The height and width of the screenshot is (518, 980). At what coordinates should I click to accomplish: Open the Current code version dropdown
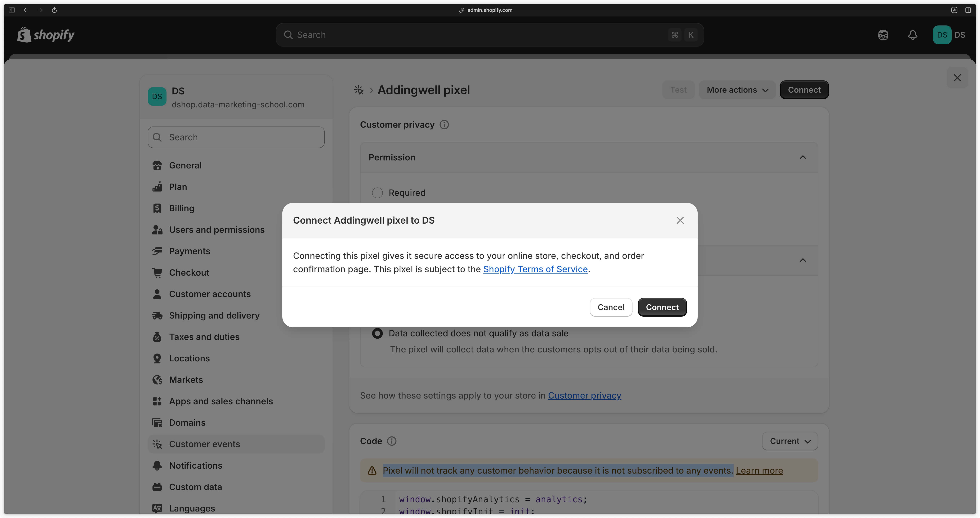[x=790, y=441]
